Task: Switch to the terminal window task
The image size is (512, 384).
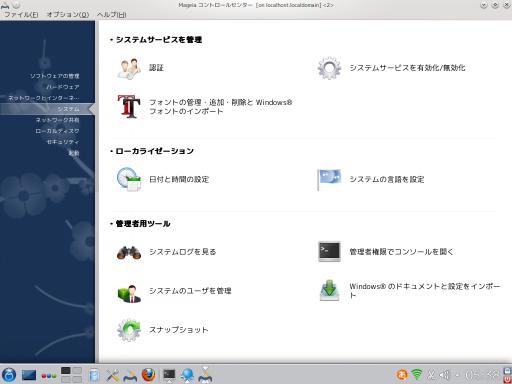Action: (x=169, y=375)
